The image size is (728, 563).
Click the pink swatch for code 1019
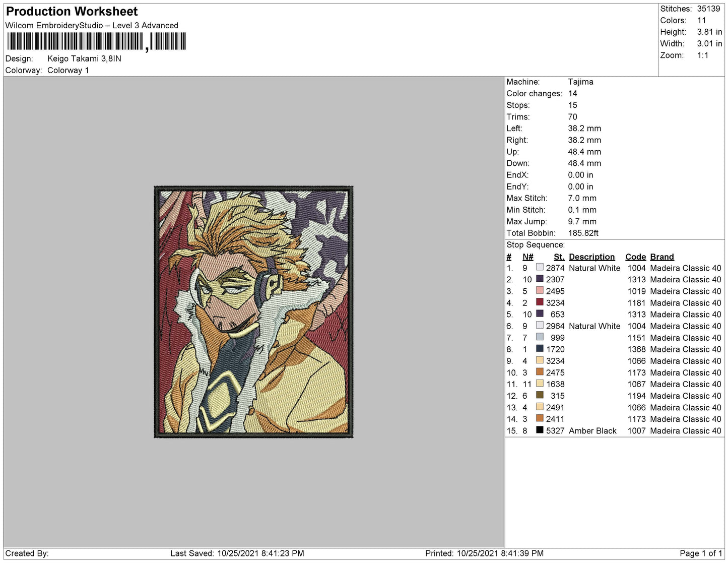540,290
